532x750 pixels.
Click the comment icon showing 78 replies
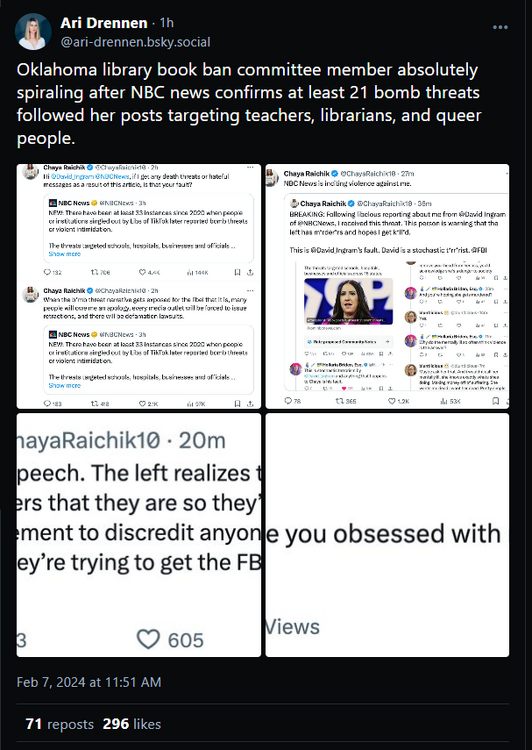coord(289,401)
